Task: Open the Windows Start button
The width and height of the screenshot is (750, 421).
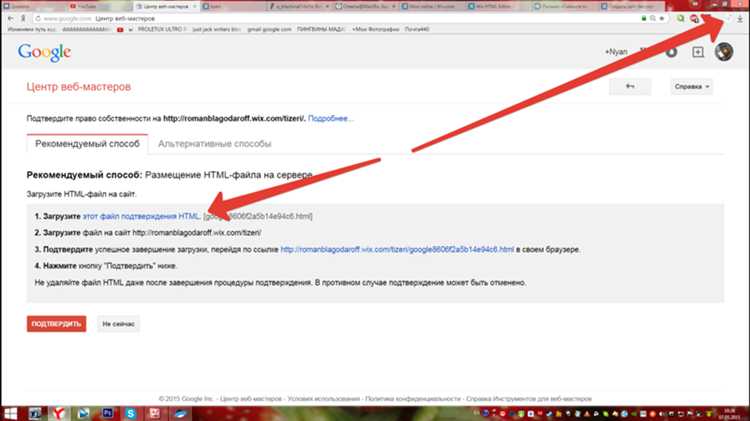Action: click(10, 413)
